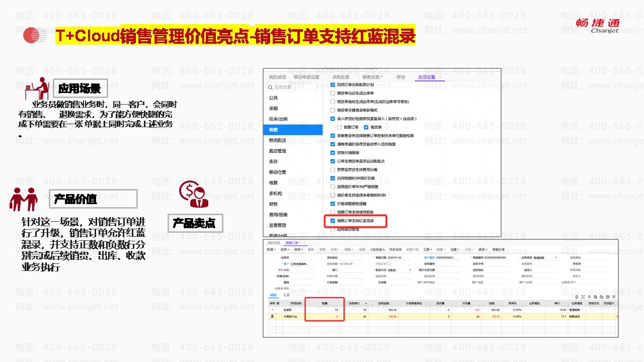Toggle 价格调整颜色提醒 checkbox

pos(333,204)
